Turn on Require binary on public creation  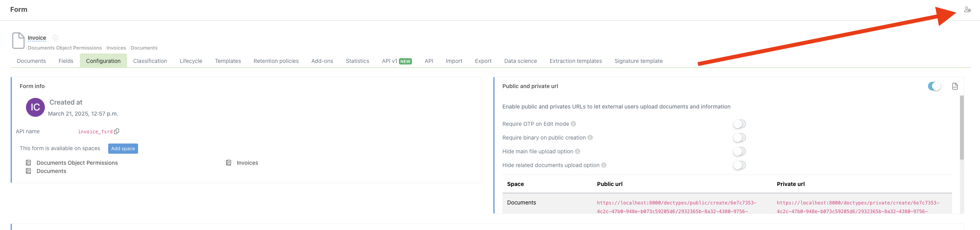[739, 138]
